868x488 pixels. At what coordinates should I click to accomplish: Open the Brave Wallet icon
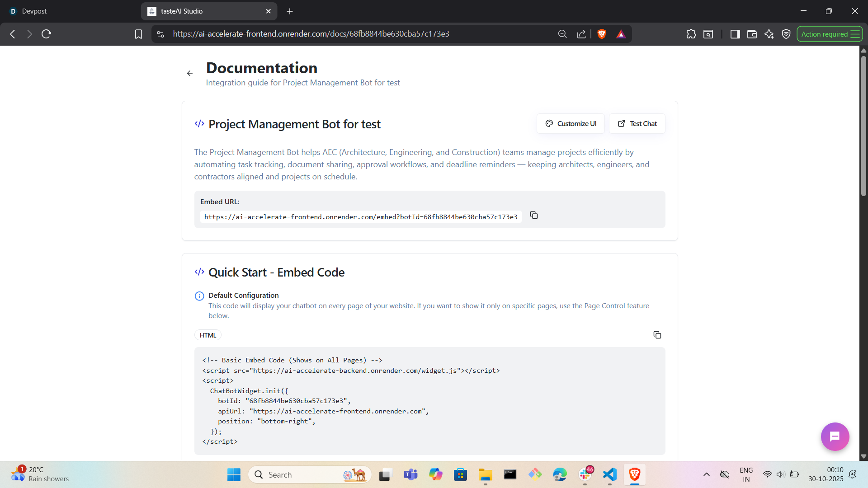(x=752, y=34)
